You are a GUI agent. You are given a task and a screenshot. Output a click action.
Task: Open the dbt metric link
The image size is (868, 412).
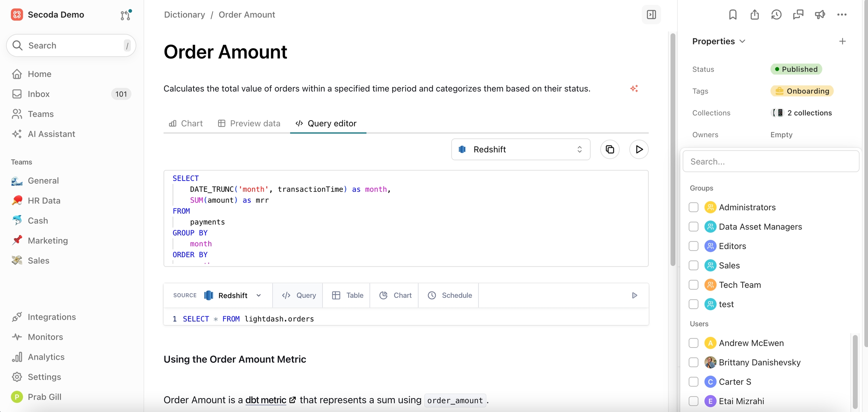pyautogui.click(x=266, y=400)
